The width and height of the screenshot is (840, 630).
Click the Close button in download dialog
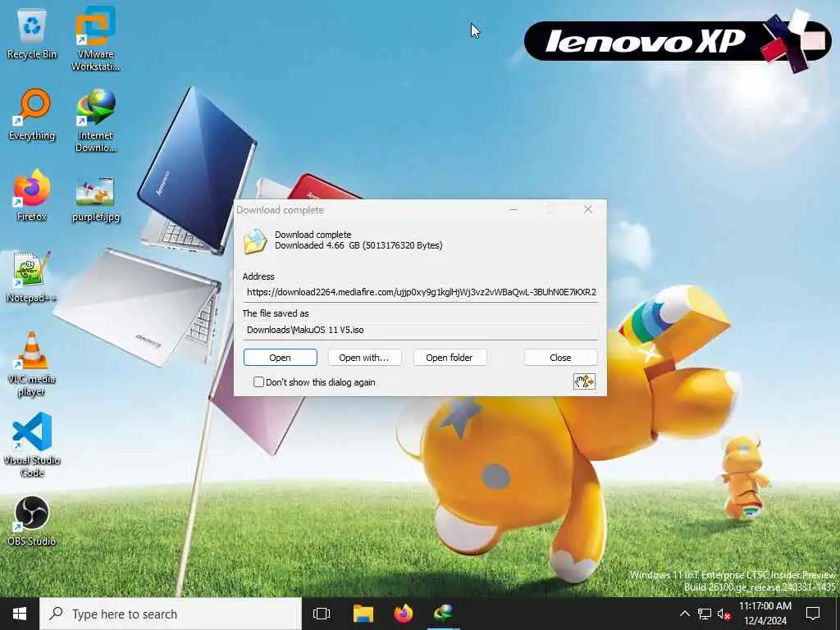(560, 358)
